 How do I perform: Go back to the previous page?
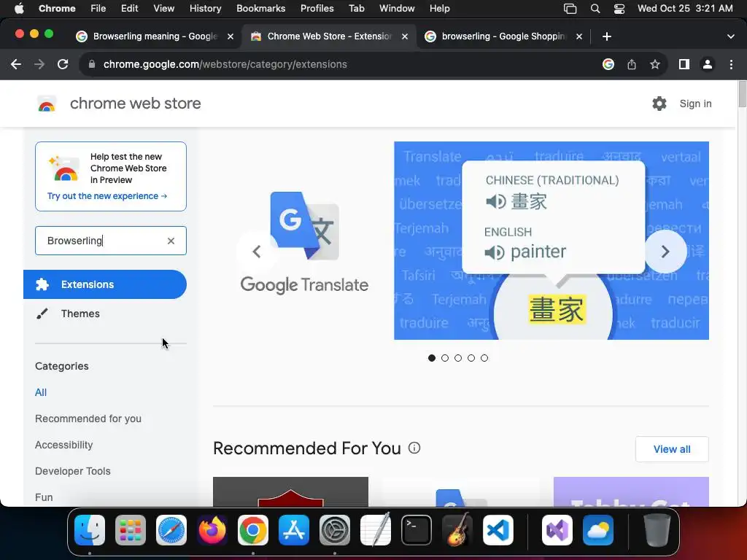(16, 64)
